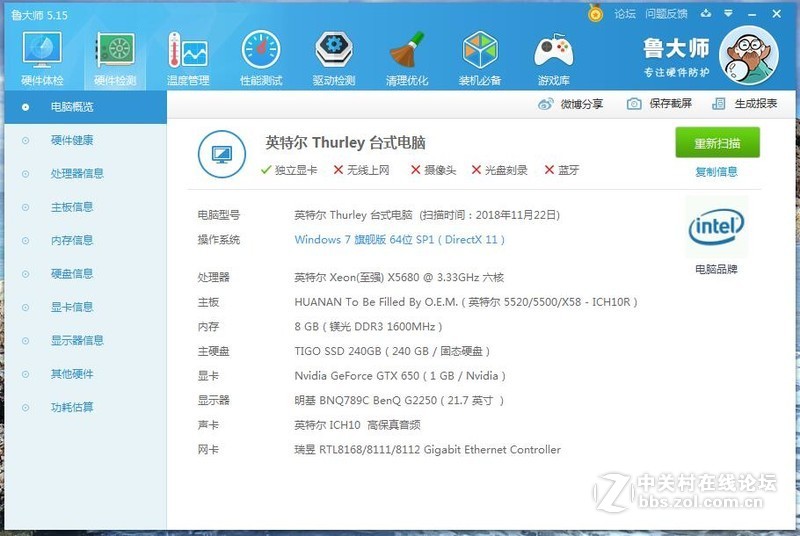This screenshot has height=536, width=800.
Task: Click the 8 GB DDR3 1600MHz text
Action: click(368, 326)
